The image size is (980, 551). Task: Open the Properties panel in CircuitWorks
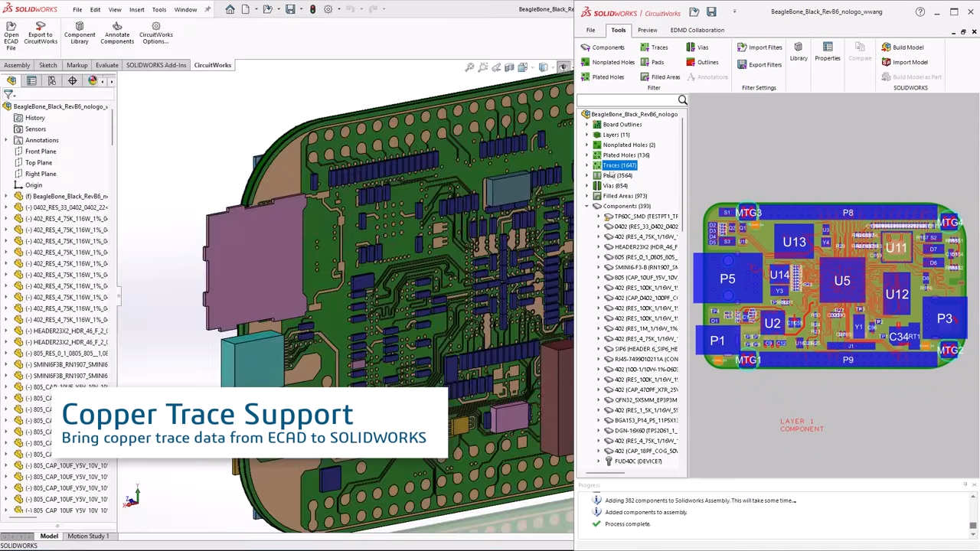(828, 52)
